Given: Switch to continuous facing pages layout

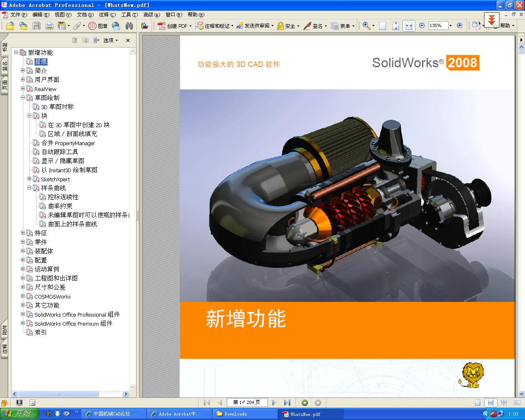Looking at the screenshot, I should point(504,403).
